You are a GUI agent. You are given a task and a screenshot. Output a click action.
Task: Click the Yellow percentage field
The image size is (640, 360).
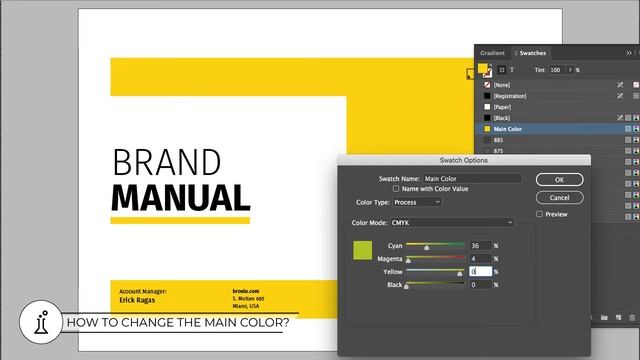[480, 272]
